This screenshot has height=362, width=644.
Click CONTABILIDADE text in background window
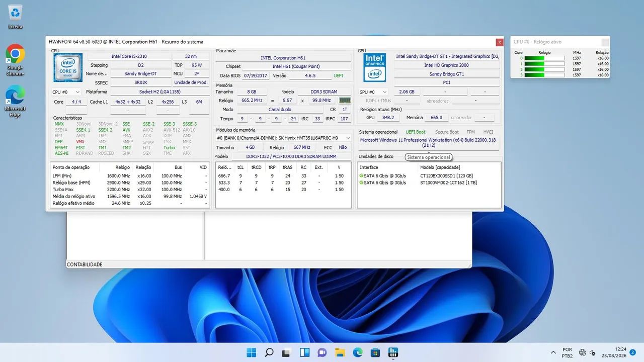(x=85, y=264)
